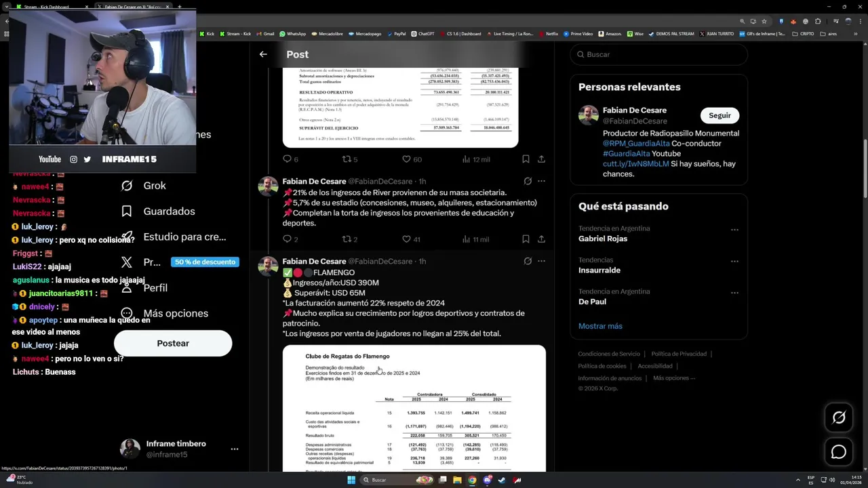868x488 pixels.
Task: Open options for Insaurralde trend
Action: tap(734, 261)
